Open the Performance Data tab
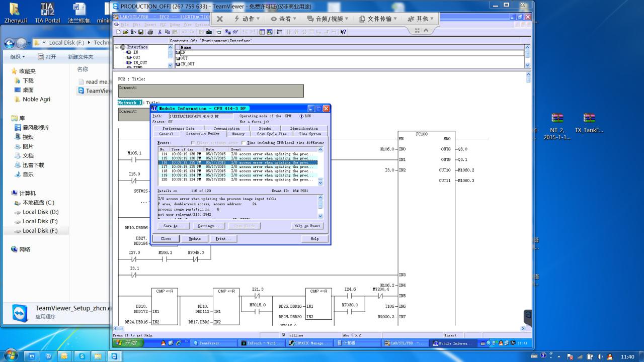Image resolution: width=644 pixels, height=362 pixels. point(178,128)
